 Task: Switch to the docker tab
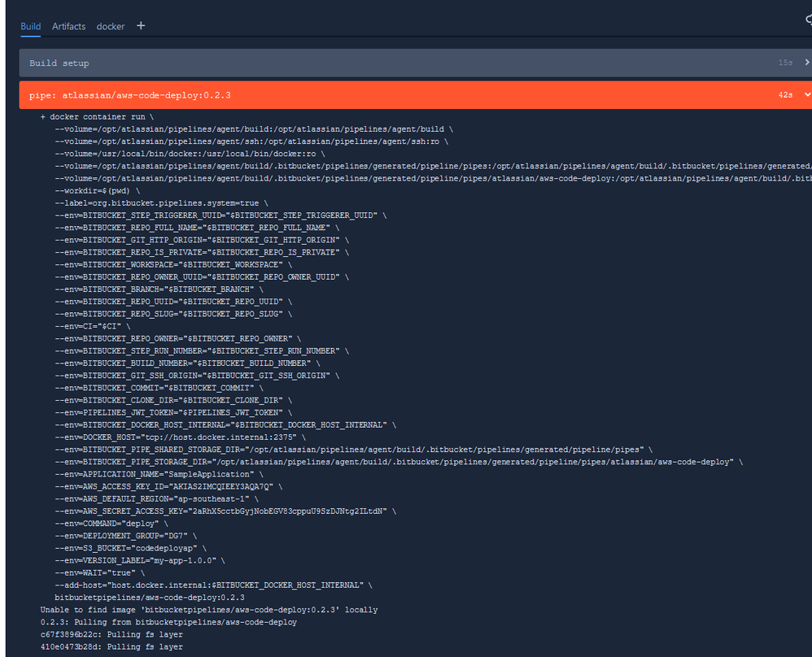[x=111, y=26]
